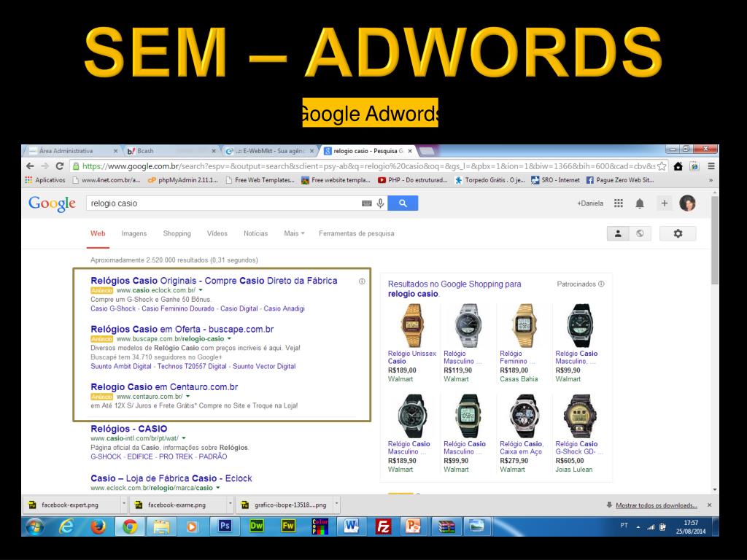Click the browser forward arrow
The width and height of the screenshot is (747, 560).
(44, 166)
